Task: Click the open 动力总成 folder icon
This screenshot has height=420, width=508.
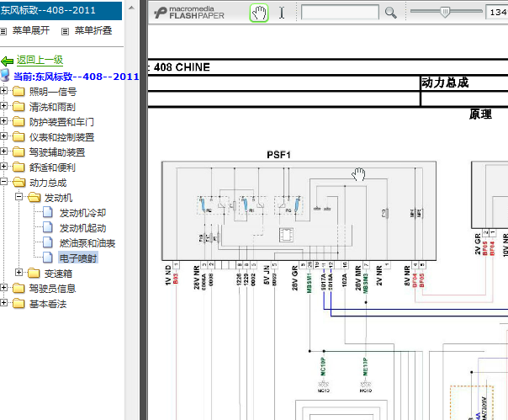Action: [x=19, y=183]
